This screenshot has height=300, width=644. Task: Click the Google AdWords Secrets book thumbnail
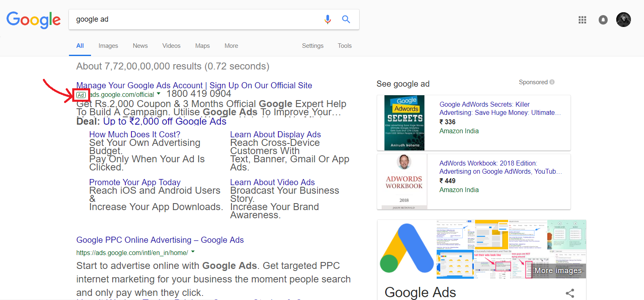pyautogui.click(x=404, y=123)
